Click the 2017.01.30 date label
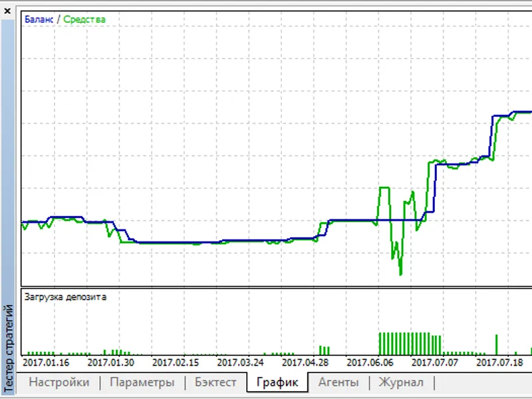This screenshot has width=532, height=399. 110,362
